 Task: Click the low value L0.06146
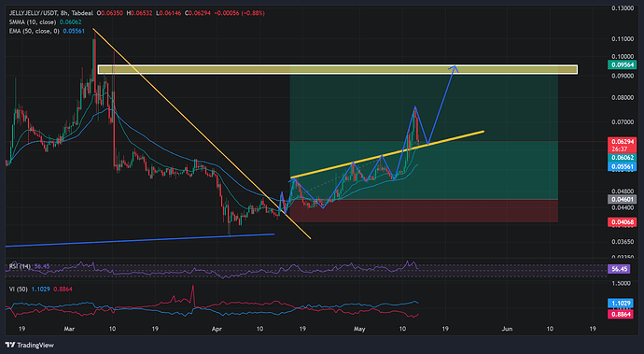click(x=168, y=13)
